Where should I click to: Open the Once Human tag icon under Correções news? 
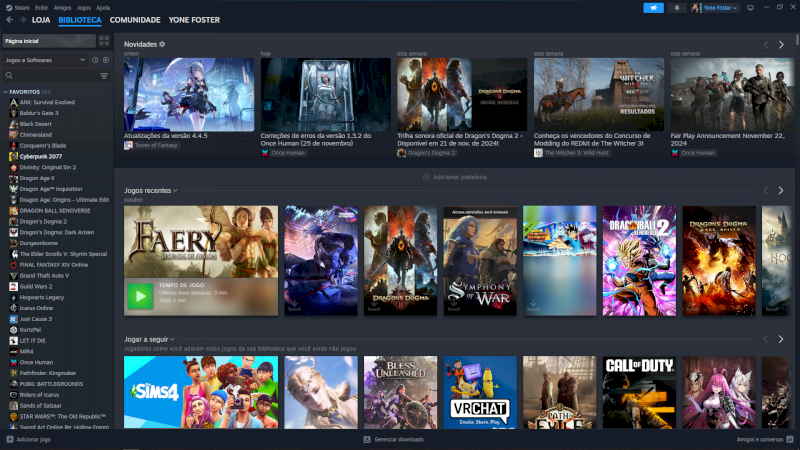265,153
